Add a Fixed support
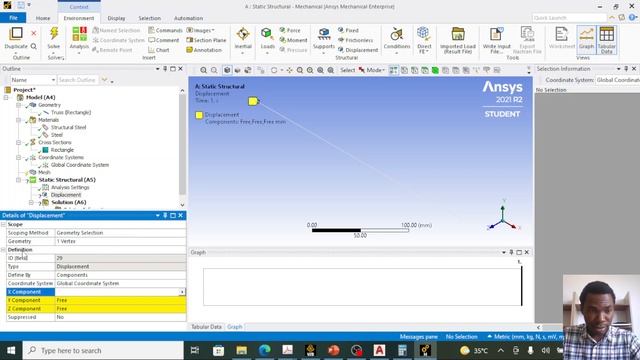Image resolution: width=640 pixels, height=360 pixels. coord(348,30)
